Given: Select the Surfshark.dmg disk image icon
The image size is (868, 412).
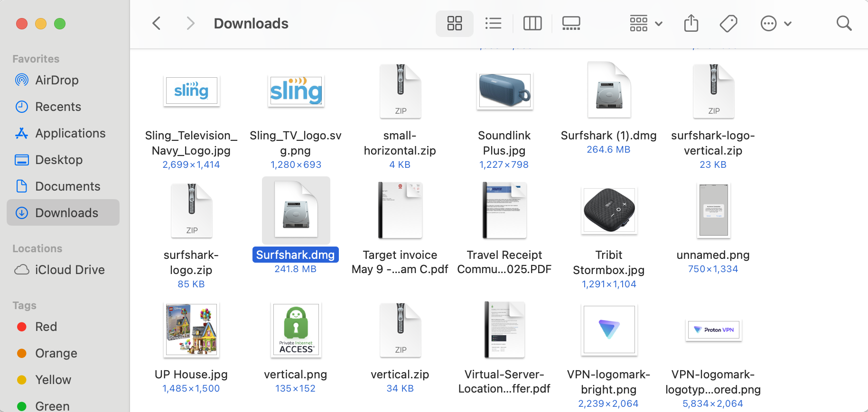Looking at the screenshot, I should pos(296,211).
